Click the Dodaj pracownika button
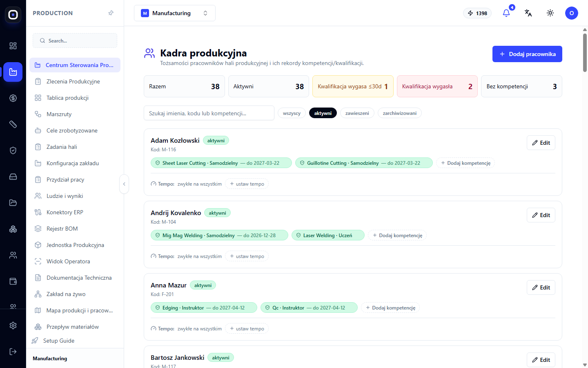 click(527, 54)
